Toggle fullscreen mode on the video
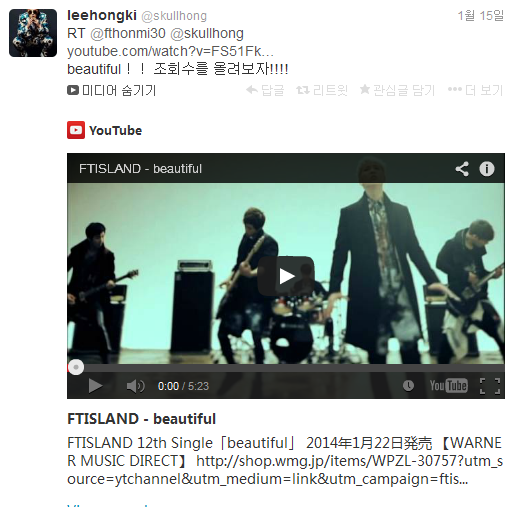Screen dimensions: 515x507 pyautogui.click(x=490, y=386)
